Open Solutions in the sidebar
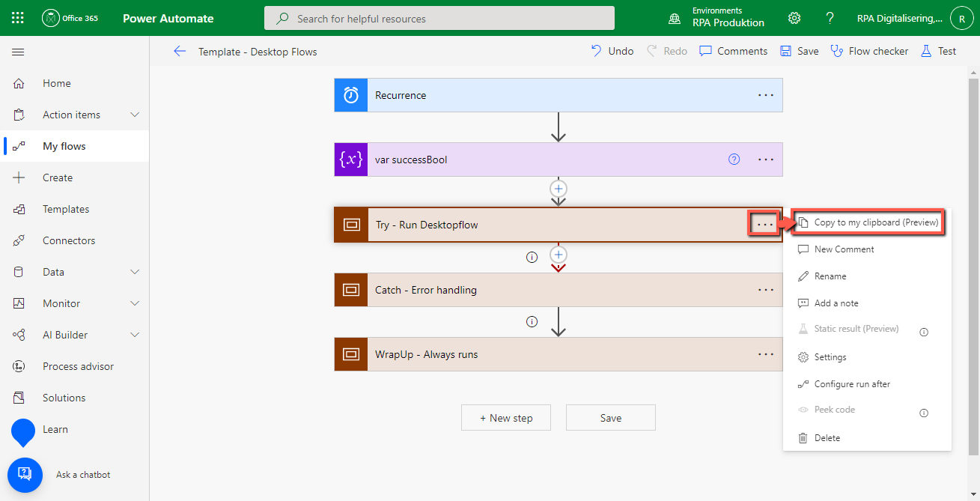 [x=75, y=398]
